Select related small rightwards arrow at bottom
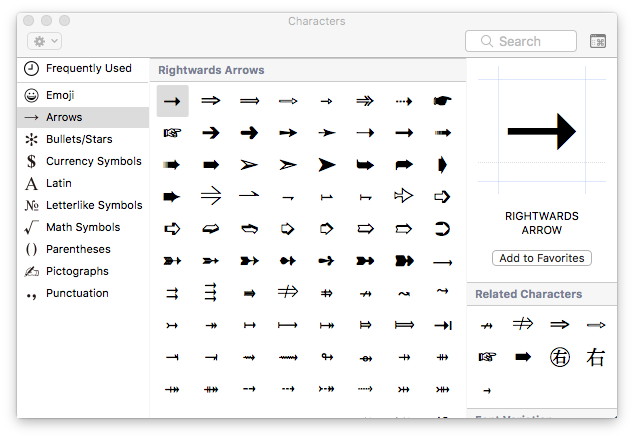Image resolution: width=634 pixels, height=439 pixels. pyautogui.click(x=487, y=390)
